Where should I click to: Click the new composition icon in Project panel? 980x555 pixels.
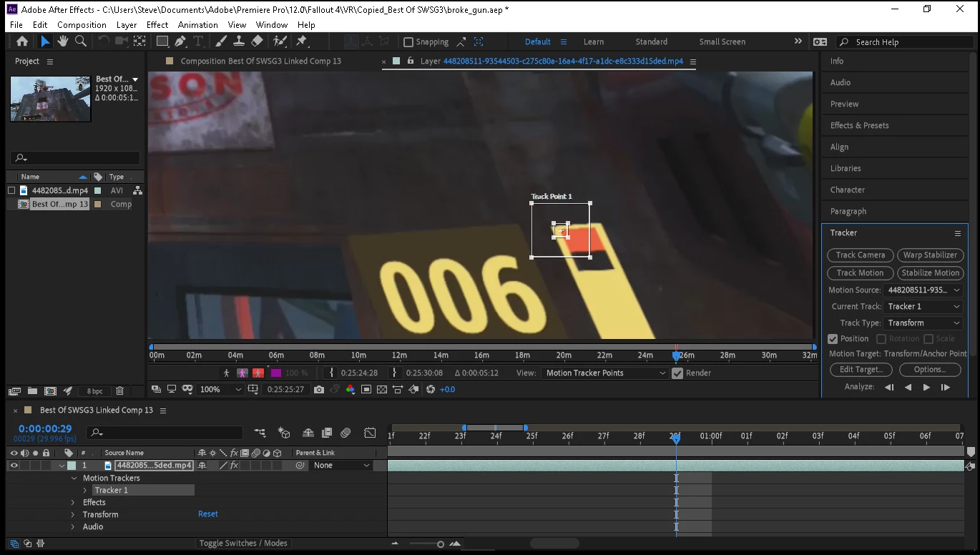[50, 391]
